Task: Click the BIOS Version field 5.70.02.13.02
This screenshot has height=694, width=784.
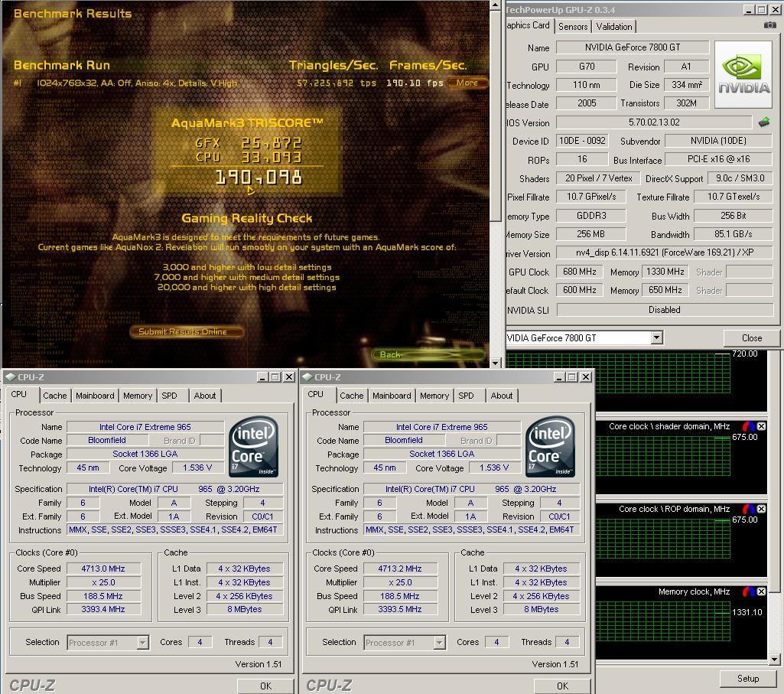Action: point(654,122)
